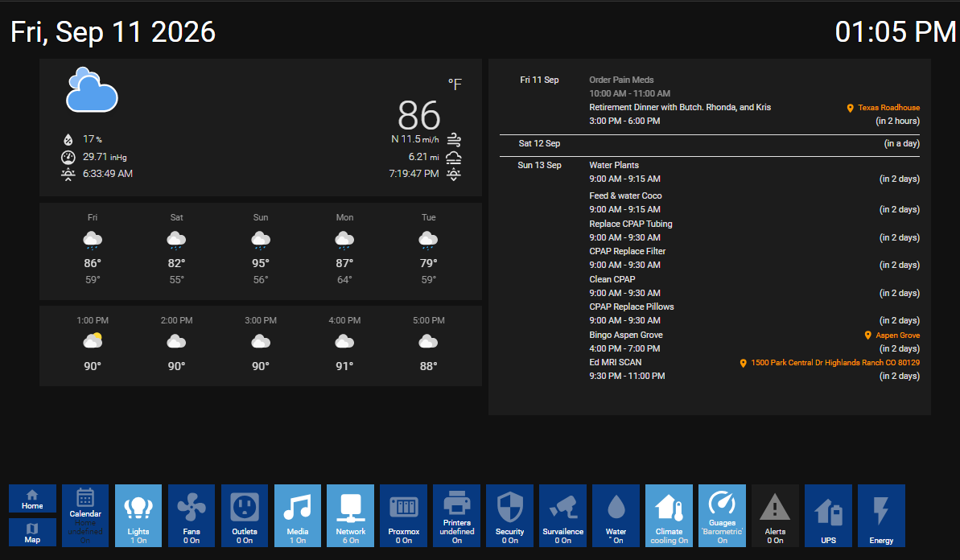
Task: Toggle the Lights tile
Action: (x=138, y=515)
